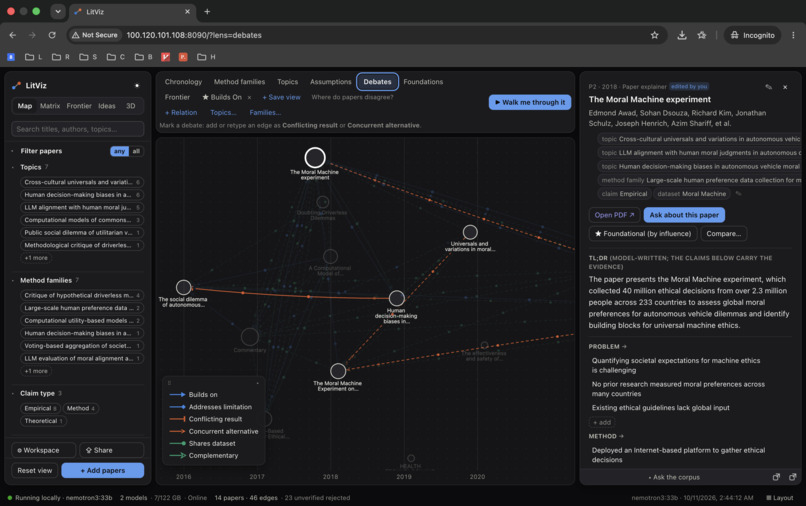Open the browser downloads icon

682,35
